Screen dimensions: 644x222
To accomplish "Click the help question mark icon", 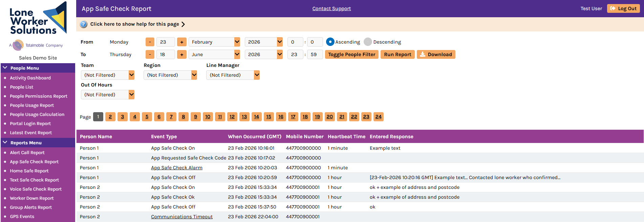I will tap(84, 24).
